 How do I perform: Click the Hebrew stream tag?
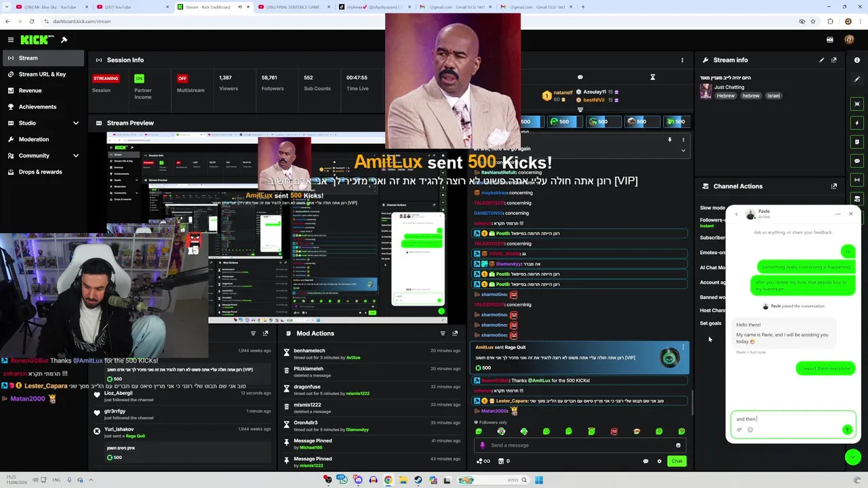pyautogui.click(x=726, y=96)
